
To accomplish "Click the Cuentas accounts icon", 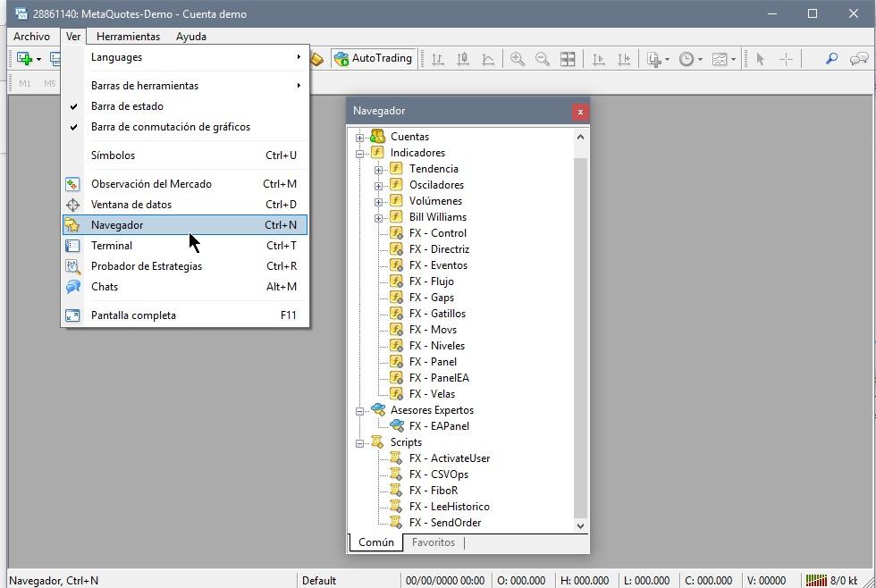I will (x=377, y=136).
